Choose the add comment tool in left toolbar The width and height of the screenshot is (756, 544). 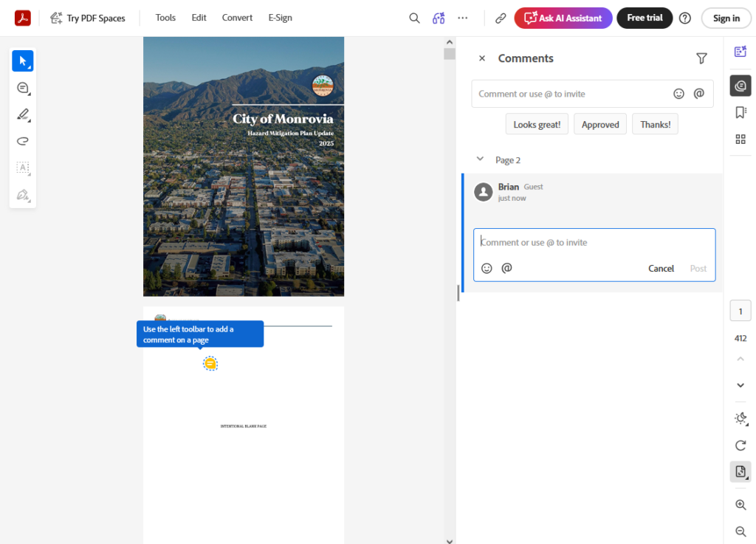pyautogui.click(x=22, y=88)
